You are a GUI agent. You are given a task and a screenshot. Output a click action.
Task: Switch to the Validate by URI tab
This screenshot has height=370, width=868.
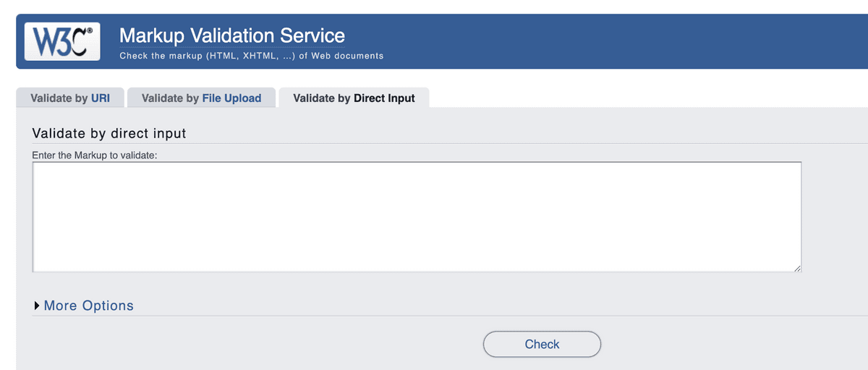coord(70,98)
